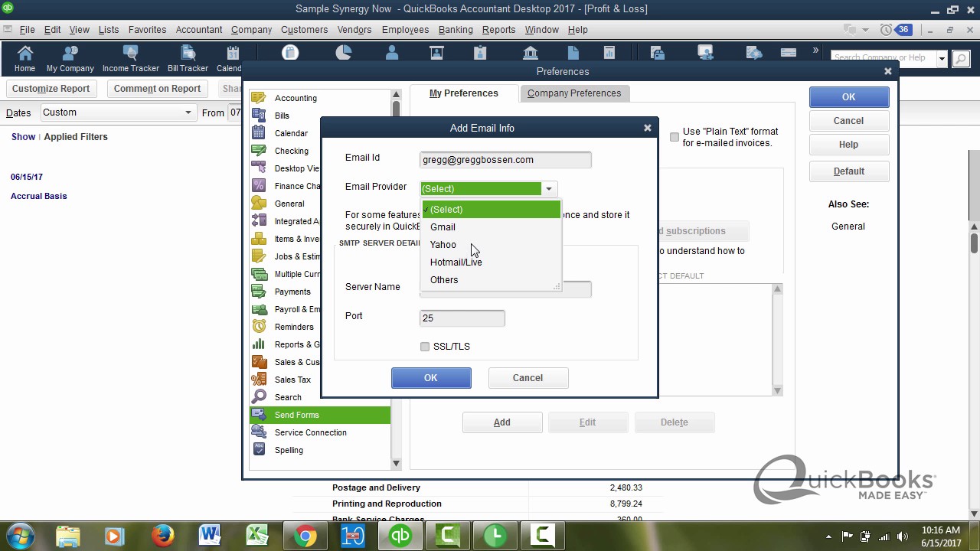
Task: Pick the (Select) option in provider list
Action: pyautogui.click(x=491, y=210)
